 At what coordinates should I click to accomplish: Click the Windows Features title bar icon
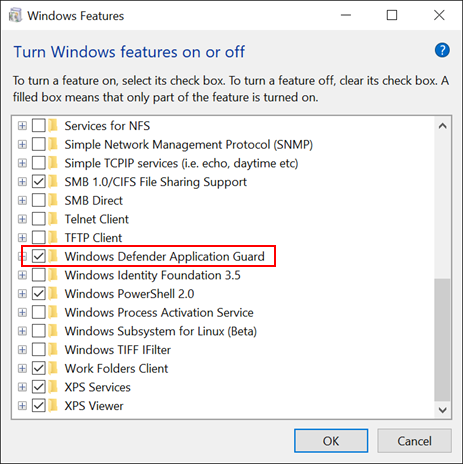point(15,15)
